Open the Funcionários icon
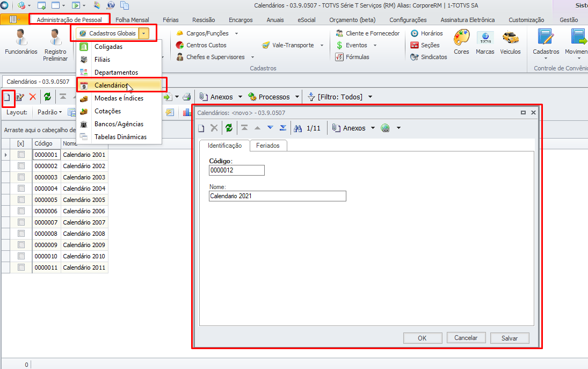The image size is (588, 369). (21, 42)
